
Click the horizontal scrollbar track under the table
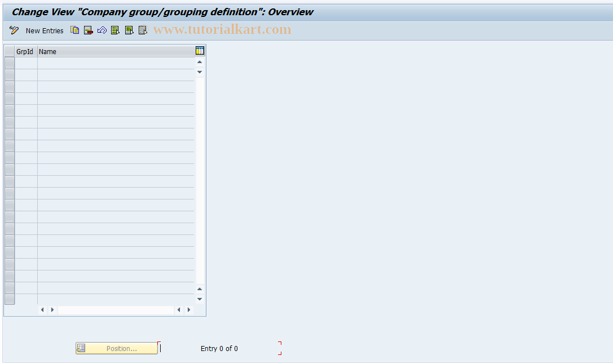tap(116, 310)
